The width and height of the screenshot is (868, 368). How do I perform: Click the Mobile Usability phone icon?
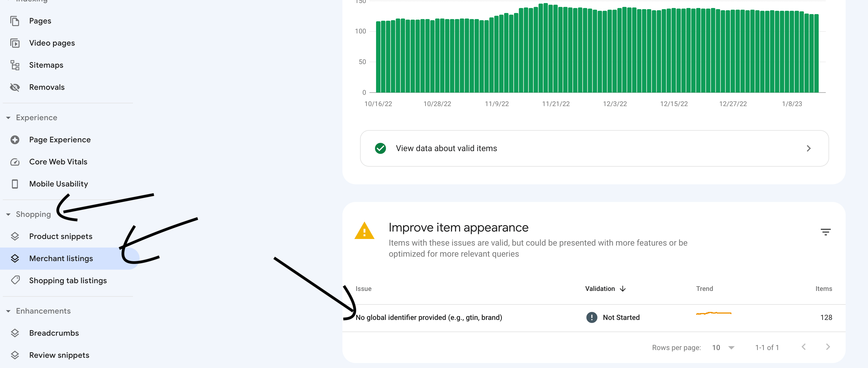click(x=15, y=184)
